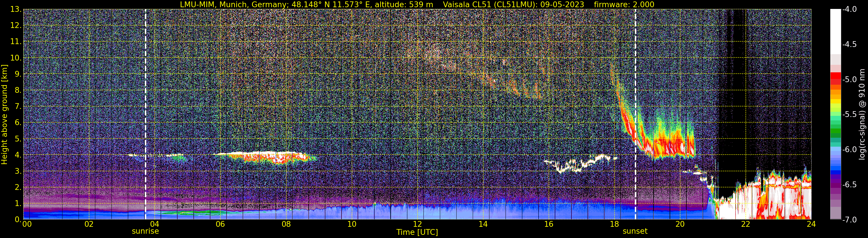Click the '20' time axis tick label
This screenshot has width=868, height=238.
[x=680, y=224]
